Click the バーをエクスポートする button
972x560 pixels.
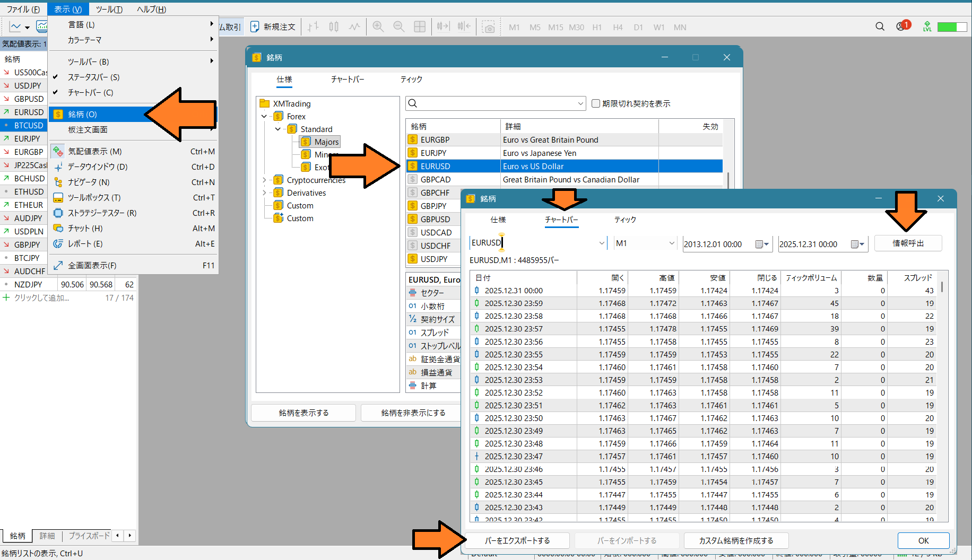tap(517, 541)
